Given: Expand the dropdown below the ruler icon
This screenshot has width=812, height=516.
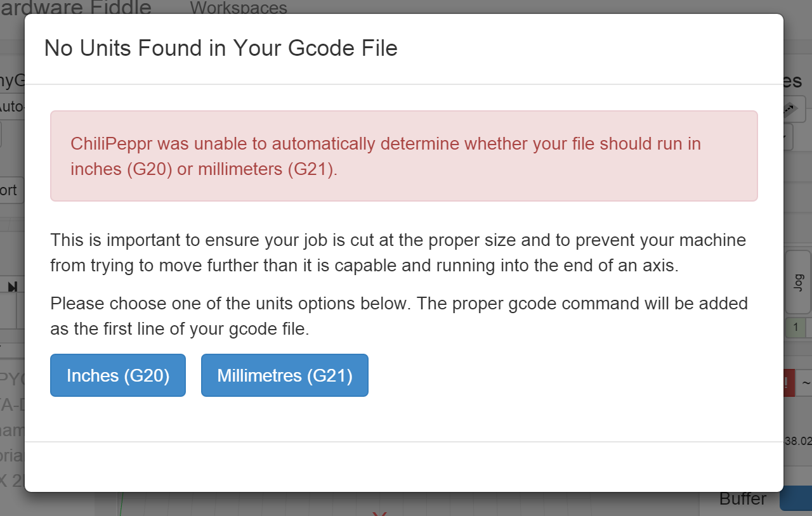Looking at the screenshot, I should (x=789, y=136).
